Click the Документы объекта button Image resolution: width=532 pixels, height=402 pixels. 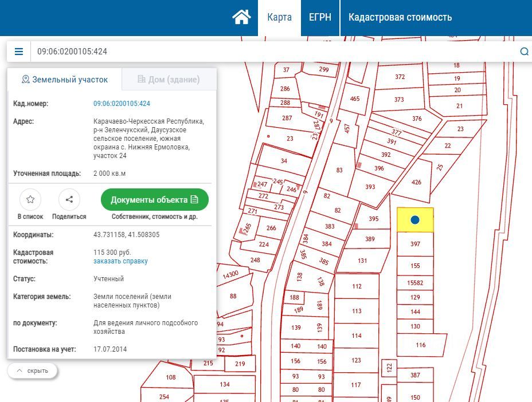click(x=154, y=200)
